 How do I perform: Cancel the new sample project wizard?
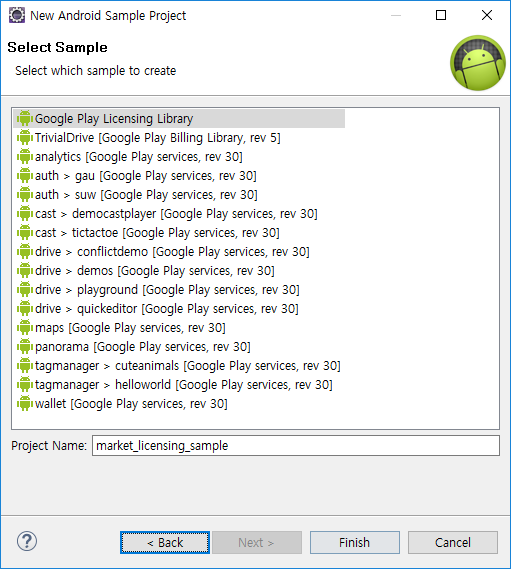pos(453,543)
